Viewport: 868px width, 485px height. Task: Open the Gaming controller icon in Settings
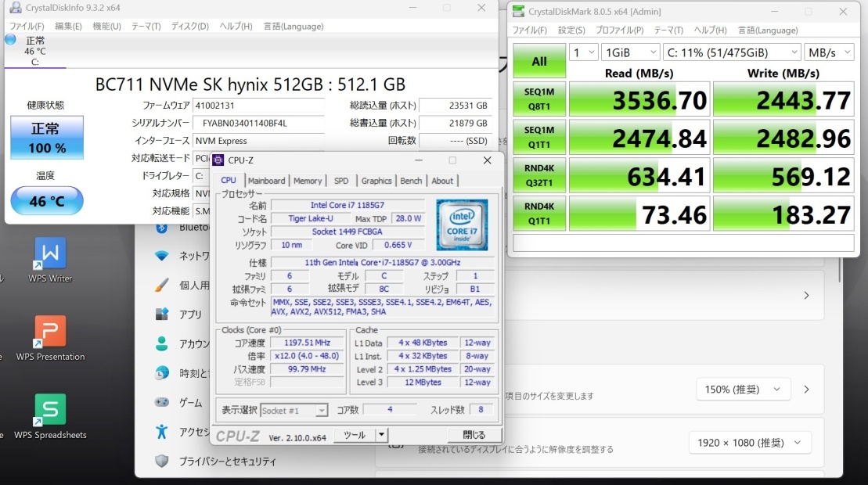(162, 402)
